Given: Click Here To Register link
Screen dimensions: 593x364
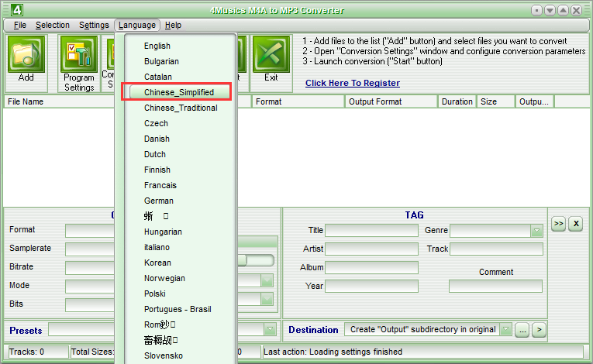Looking at the screenshot, I should (x=353, y=83).
